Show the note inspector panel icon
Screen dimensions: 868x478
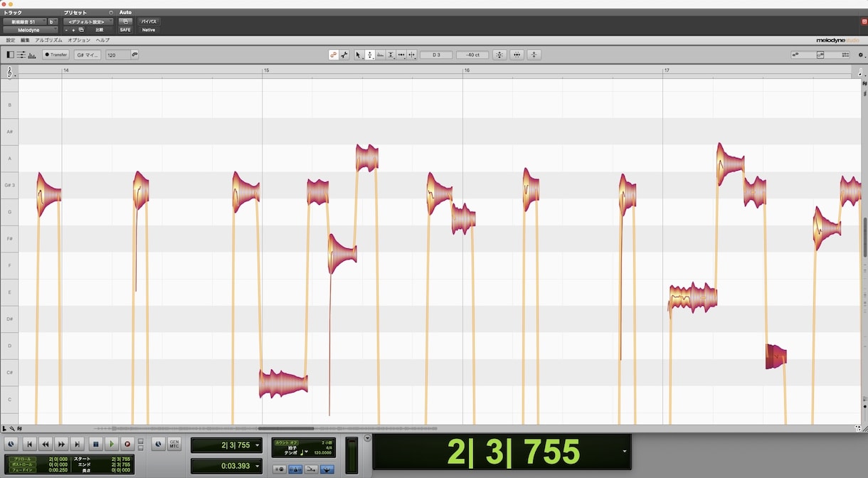(21, 55)
